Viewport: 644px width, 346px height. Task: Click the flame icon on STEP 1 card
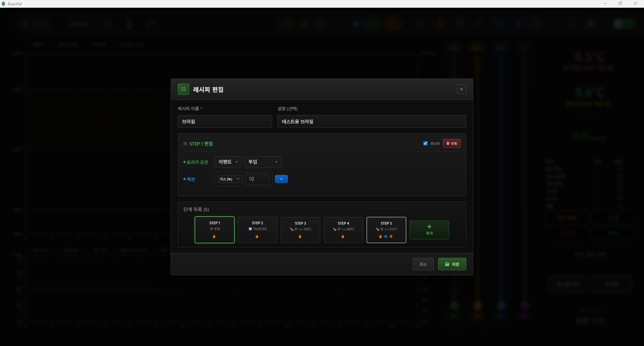(214, 237)
